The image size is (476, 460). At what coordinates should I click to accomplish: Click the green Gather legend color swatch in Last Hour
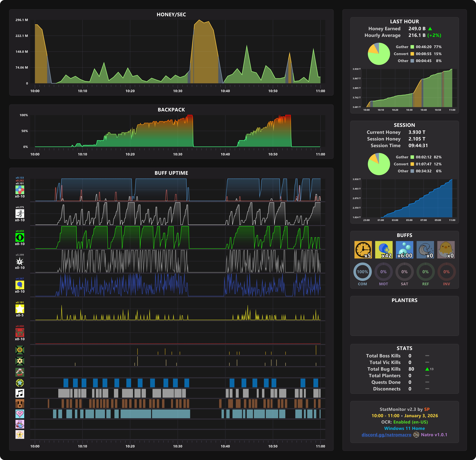click(x=412, y=47)
